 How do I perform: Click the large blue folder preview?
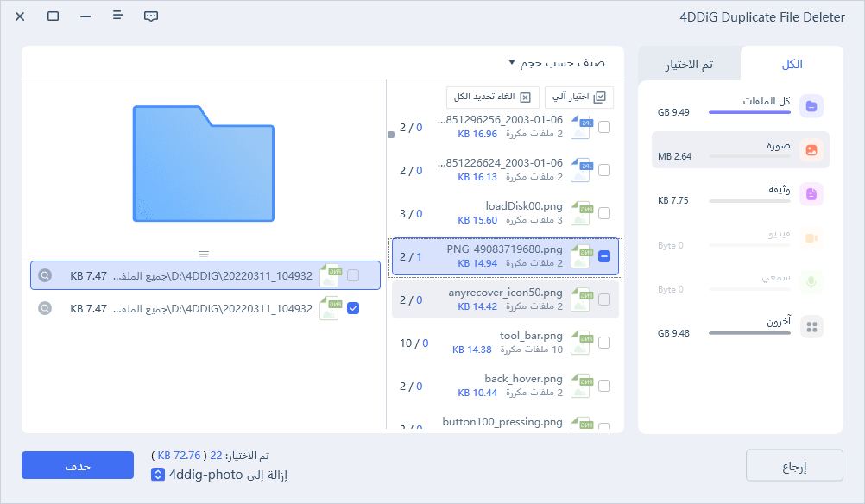[204, 163]
